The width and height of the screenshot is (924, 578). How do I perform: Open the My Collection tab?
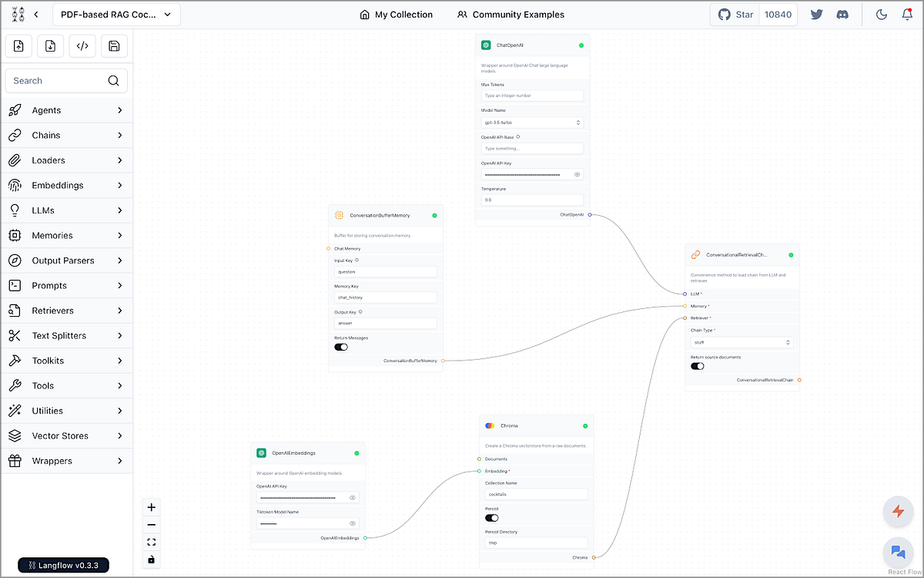point(396,14)
